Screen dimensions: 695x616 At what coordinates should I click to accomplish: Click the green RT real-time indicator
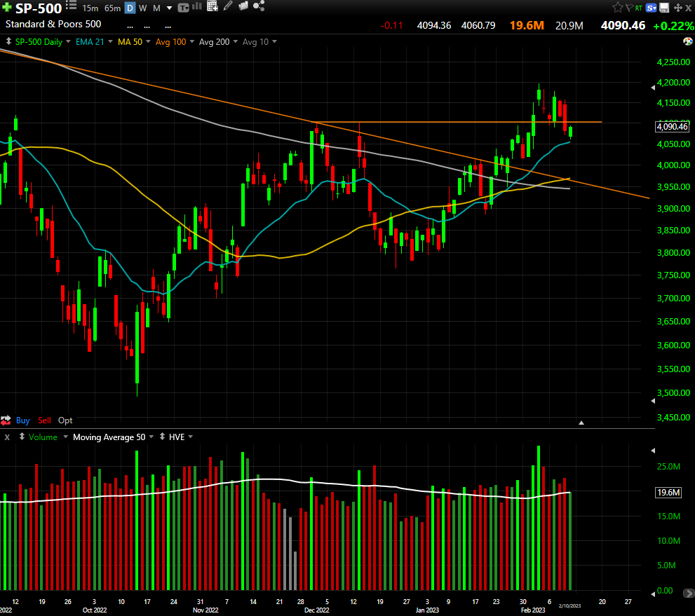tap(639, 8)
